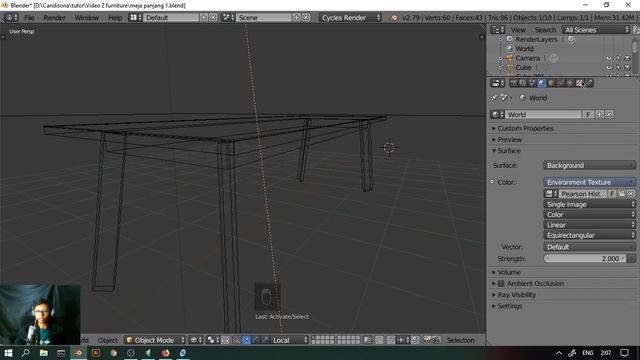The width and height of the screenshot is (640, 360).
Task: Browse world data to link
Action: tap(497, 115)
